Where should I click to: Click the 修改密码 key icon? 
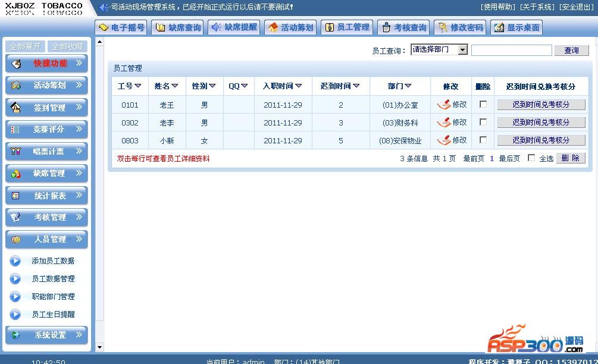[442, 27]
